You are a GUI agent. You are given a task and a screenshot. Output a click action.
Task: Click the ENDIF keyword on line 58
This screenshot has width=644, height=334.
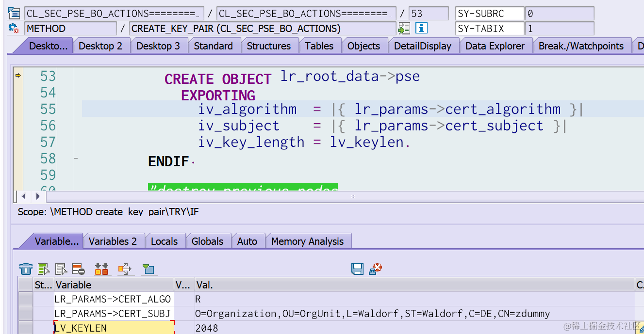pos(168,161)
